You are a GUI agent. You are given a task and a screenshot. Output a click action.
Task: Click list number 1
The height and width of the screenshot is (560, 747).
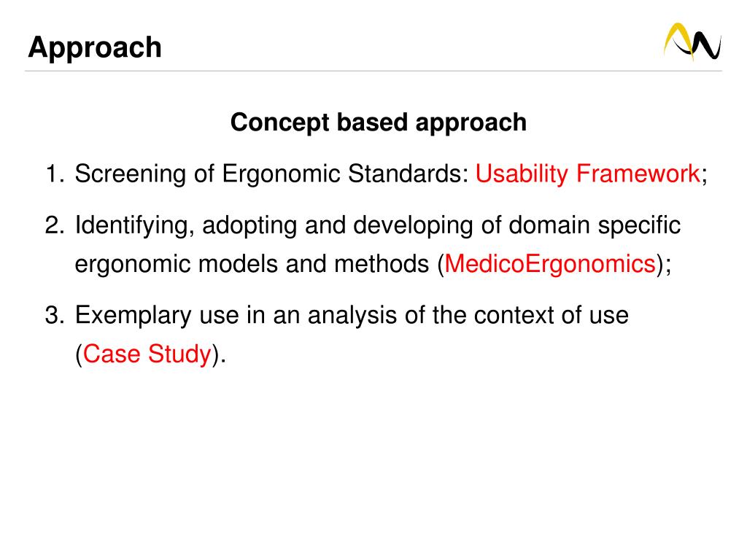tap(54, 174)
